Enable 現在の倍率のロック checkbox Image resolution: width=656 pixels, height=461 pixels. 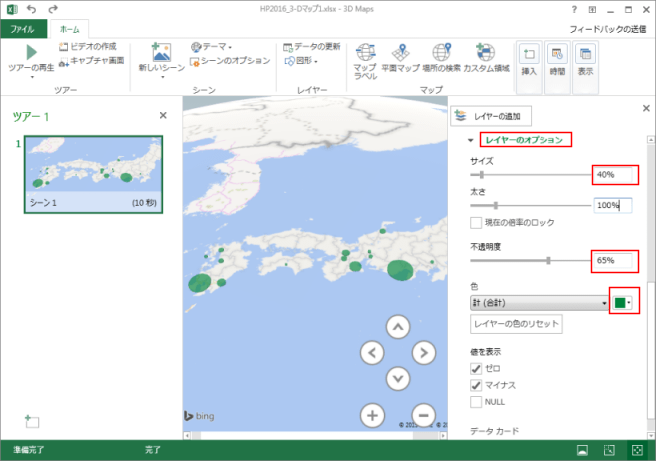point(478,222)
